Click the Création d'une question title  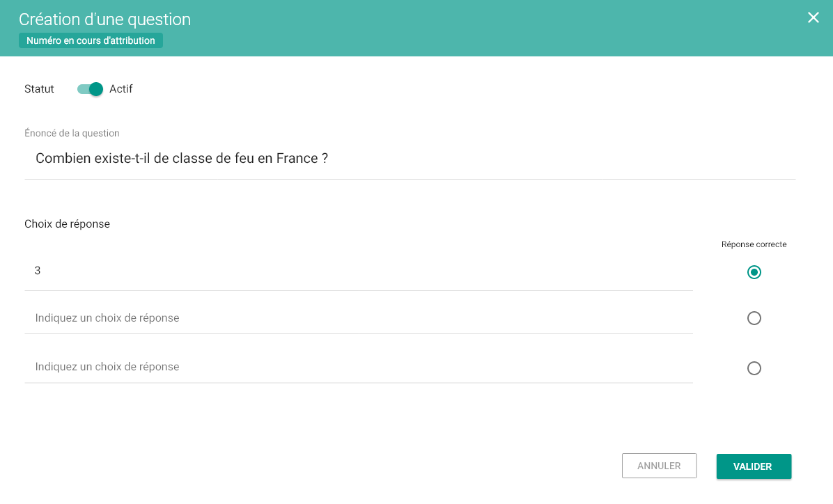(104, 19)
